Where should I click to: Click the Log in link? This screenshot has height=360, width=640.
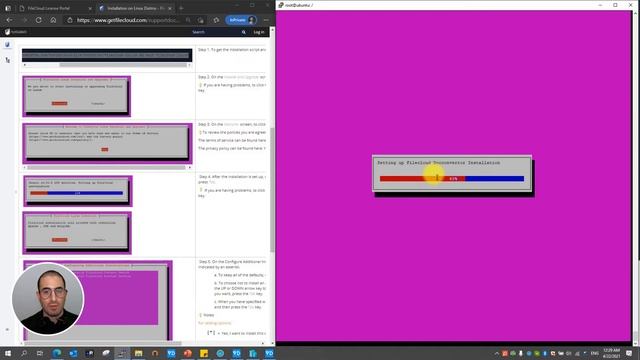coord(259,32)
